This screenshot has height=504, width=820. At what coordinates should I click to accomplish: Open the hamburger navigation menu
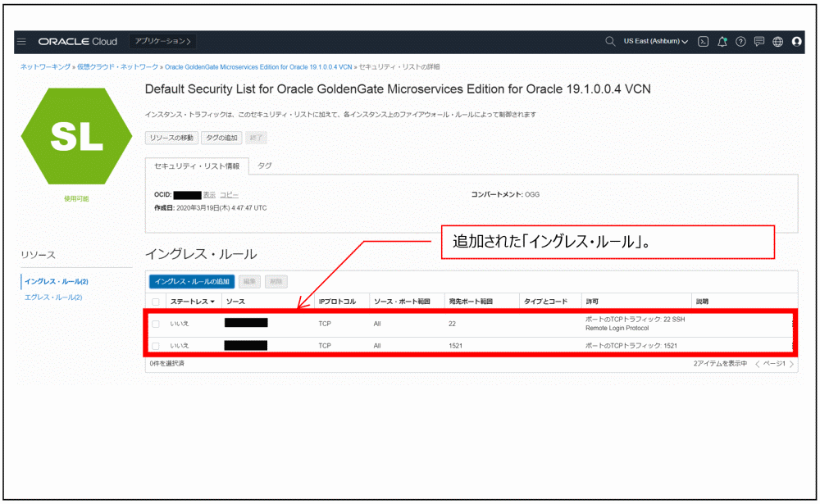click(x=21, y=41)
